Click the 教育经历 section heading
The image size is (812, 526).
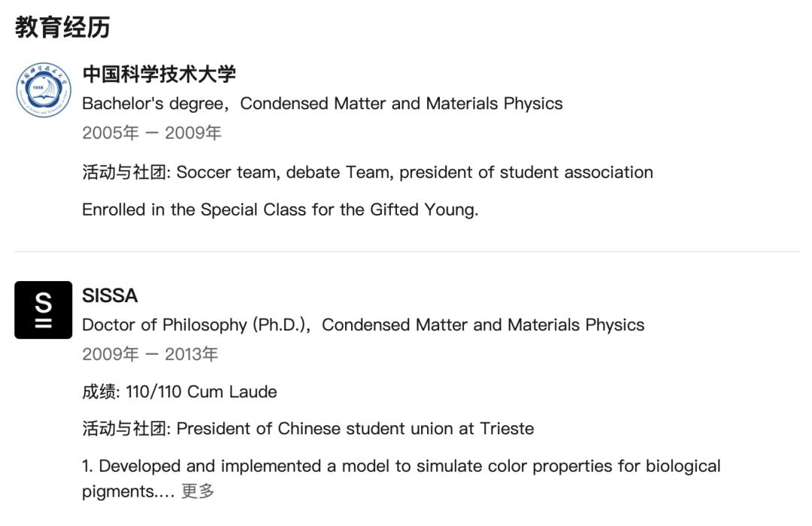[62, 28]
